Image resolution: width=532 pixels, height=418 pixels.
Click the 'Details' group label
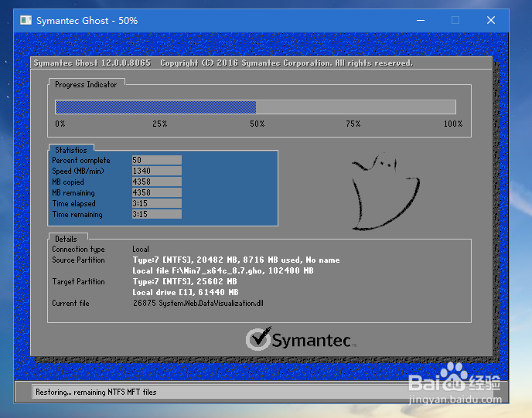click(66, 239)
